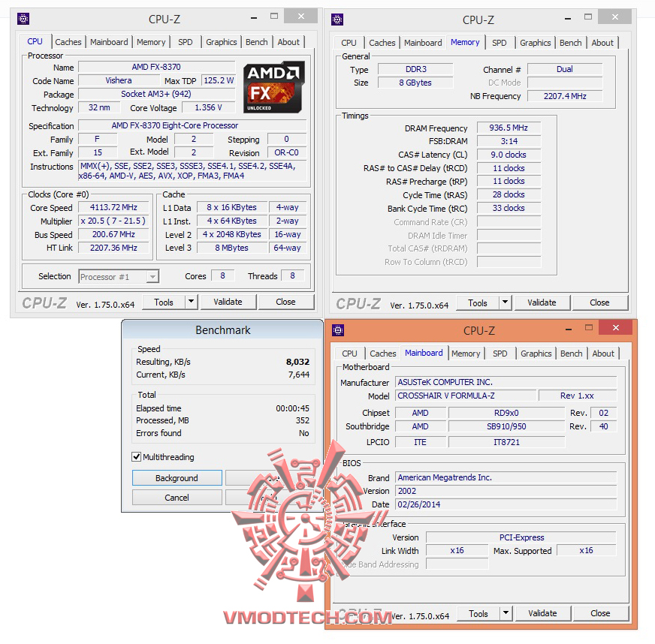Click Validate button in Mainboard window
655x644 pixels.
click(543, 613)
